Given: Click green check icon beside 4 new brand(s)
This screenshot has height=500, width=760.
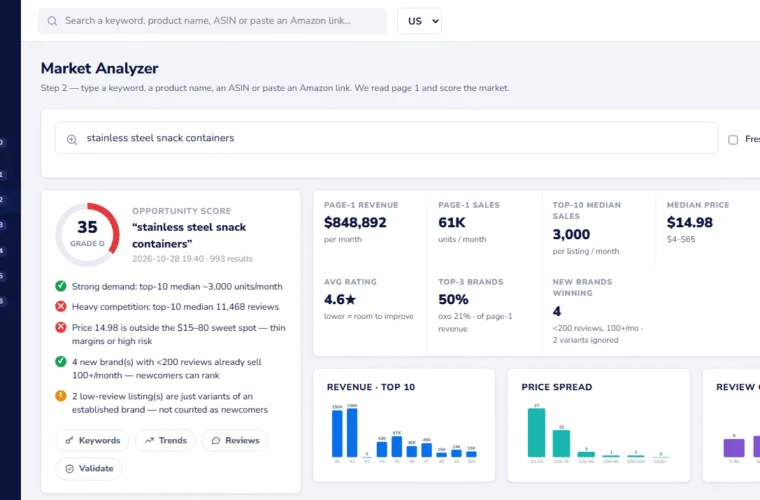Looking at the screenshot, I should coord(61,361).
